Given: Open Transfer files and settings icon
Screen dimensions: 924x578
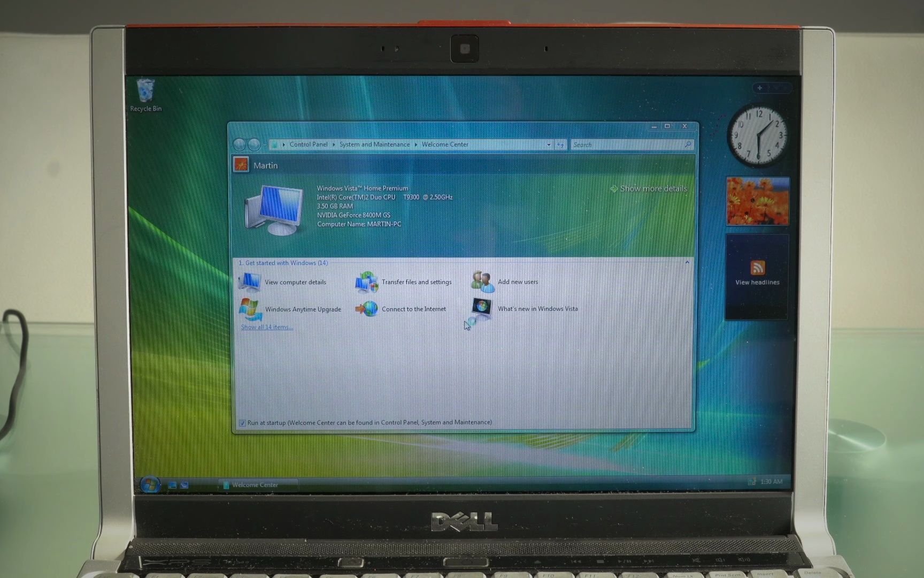Looking at the screenshot, I should [366, 282].
